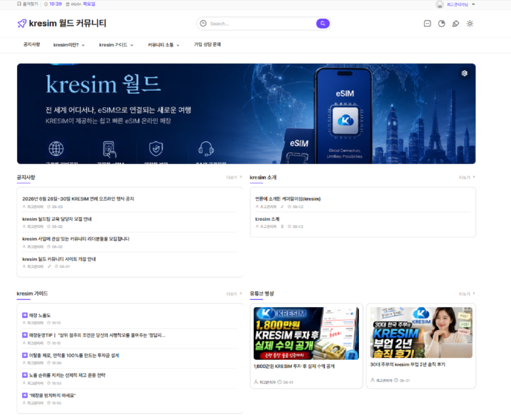511x420 pixels.
Task: Click the kresim 소개 section heading
Action: pos(263,177)
